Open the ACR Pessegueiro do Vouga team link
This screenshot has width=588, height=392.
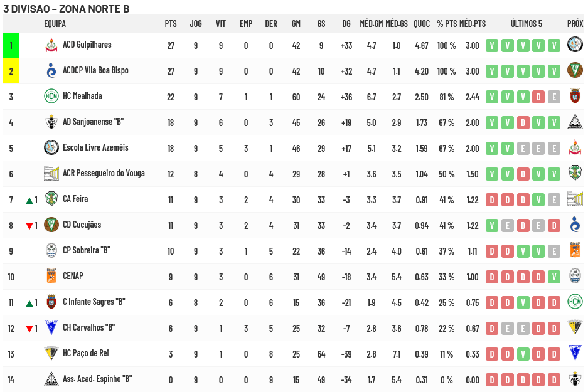(105, 174)
